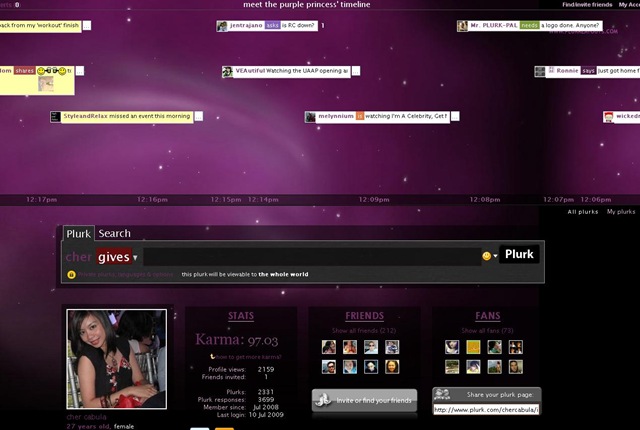Viewport: 640px width, 430px height.
Task: Click the Plurk creature icon in the Share box
Action: (x=442, y=394)
